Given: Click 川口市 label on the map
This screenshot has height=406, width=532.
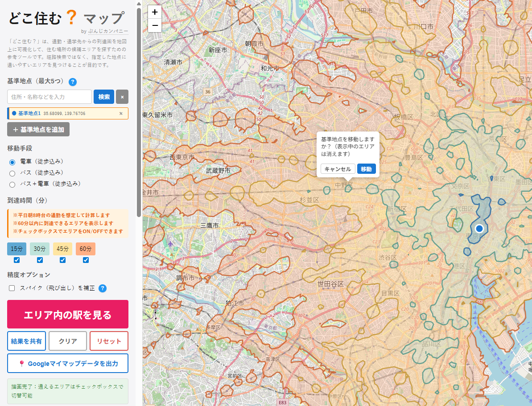Looking at the screenshot, I should point(423,26).
